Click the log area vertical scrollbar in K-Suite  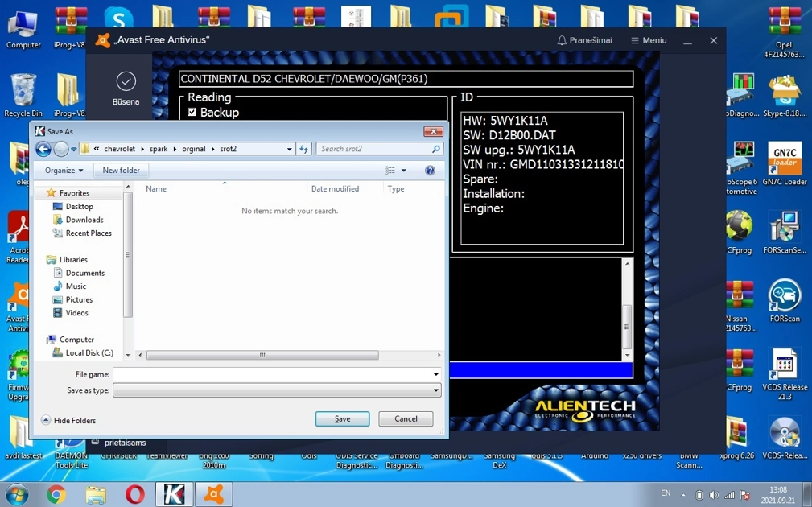pyautogui.click(x=627, y=327)
